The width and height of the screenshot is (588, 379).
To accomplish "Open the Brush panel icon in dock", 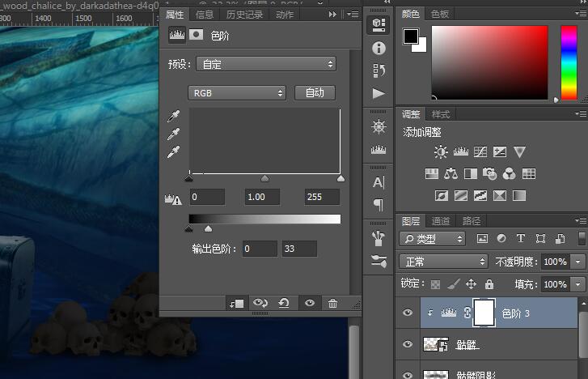I will coord(379,238).
